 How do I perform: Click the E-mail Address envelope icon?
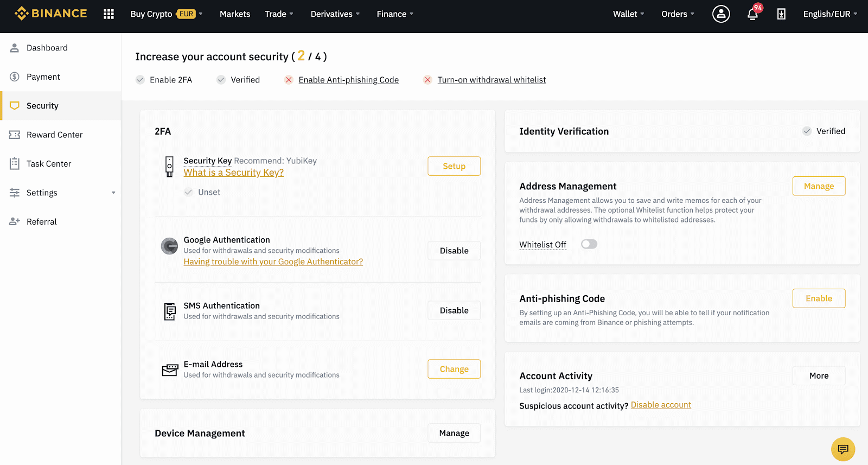coord(170,370)
